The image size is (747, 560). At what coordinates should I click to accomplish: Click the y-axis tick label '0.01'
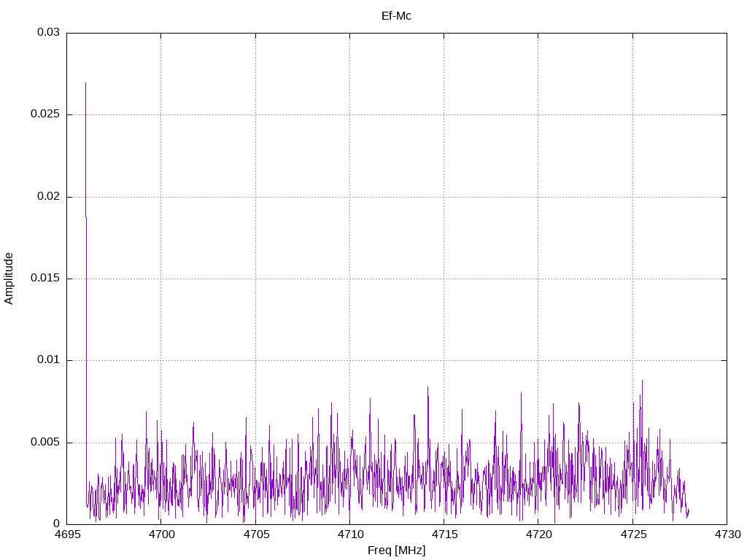click(x=49, y=360)
